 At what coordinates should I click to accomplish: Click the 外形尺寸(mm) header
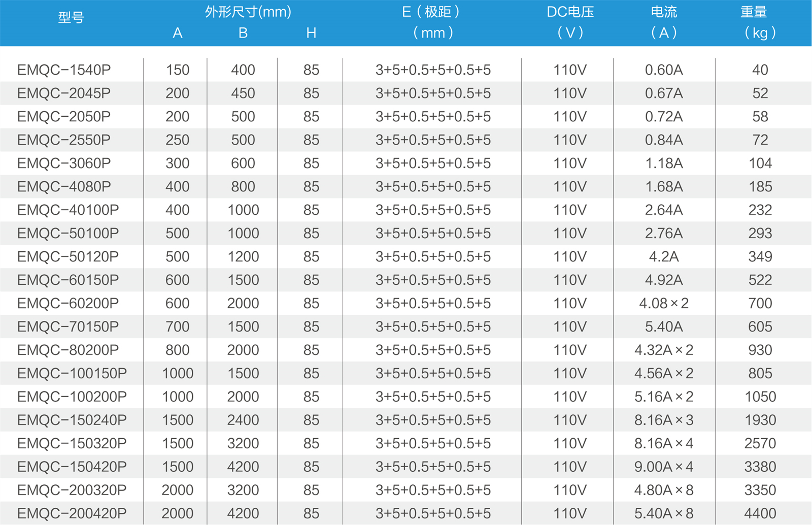(x=248, y=12)
